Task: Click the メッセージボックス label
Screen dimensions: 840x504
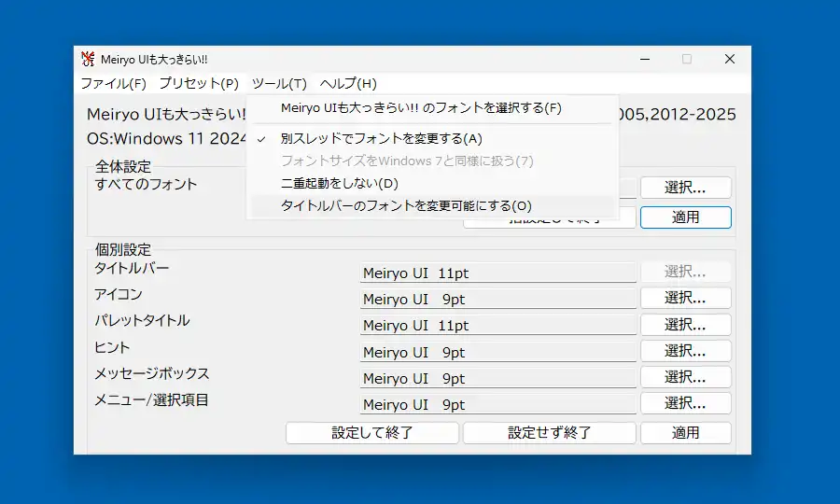Action: pos(152,373)
